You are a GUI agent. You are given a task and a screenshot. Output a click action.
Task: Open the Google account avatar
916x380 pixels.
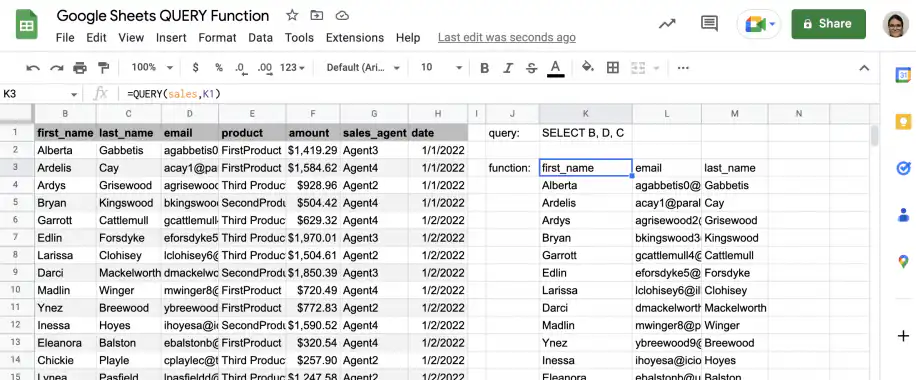[896, 25]
